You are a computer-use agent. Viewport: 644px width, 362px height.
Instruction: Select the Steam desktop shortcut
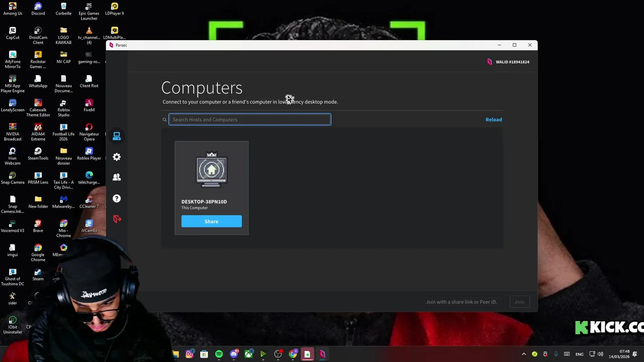(38, 275)
